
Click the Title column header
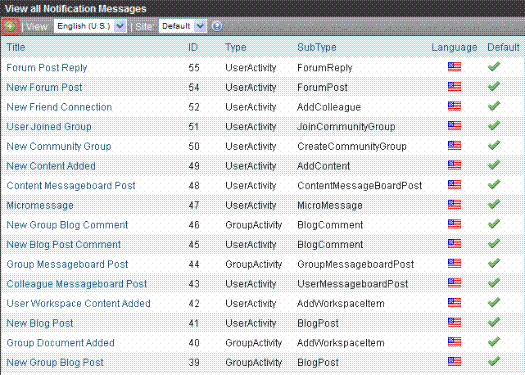(x=16, y=47)
